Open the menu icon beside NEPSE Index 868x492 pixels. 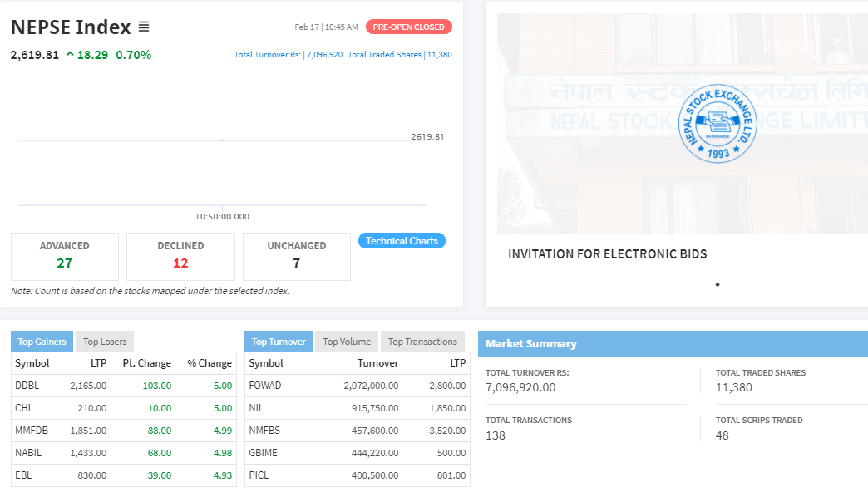tap(143, 27)
